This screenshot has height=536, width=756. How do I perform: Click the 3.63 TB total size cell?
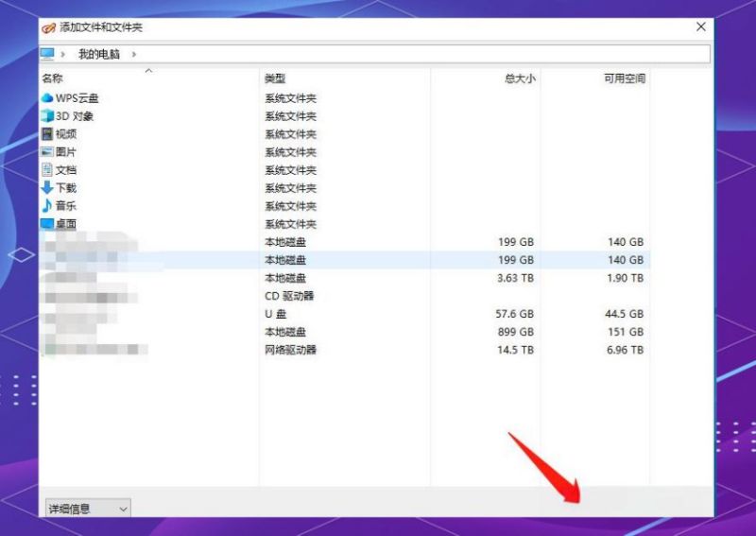(515, 278)
